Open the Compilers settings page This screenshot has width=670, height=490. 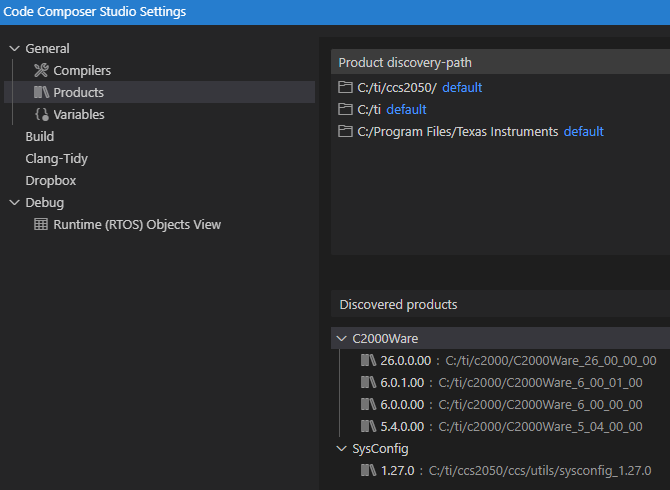click(82, 70)
